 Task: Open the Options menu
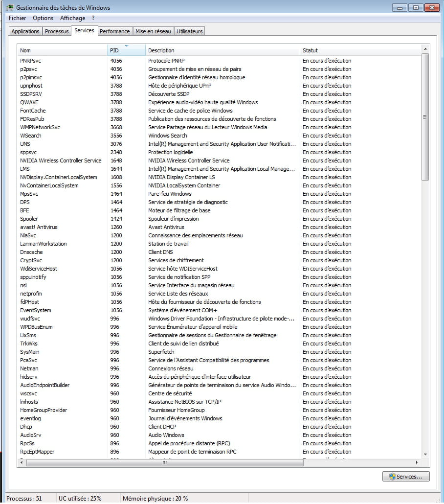coord(43,18)
